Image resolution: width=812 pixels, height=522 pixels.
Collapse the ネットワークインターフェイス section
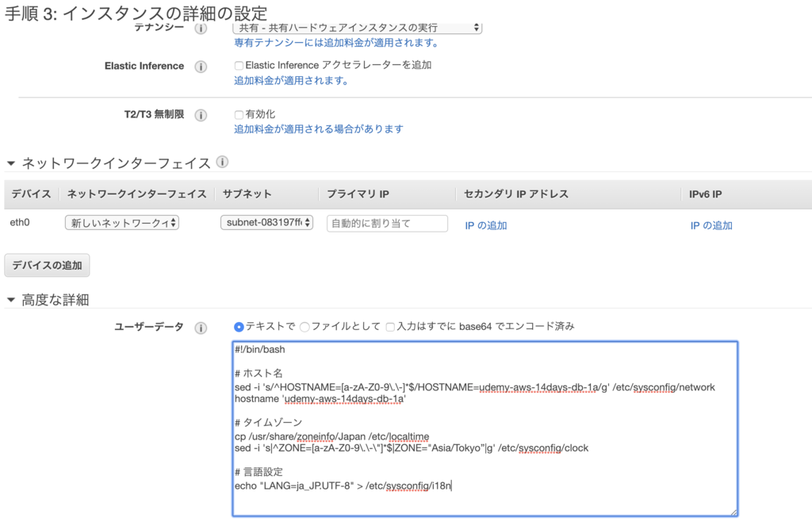point(10,163)
